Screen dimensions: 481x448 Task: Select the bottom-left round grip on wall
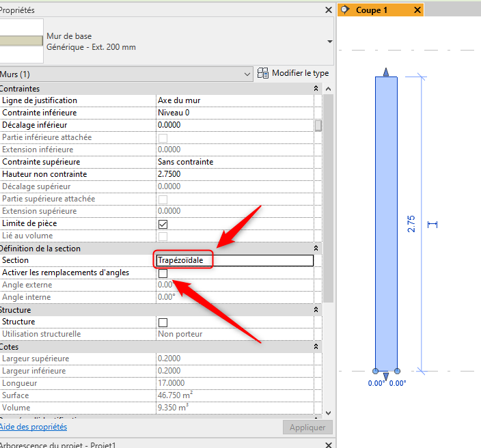376,371
